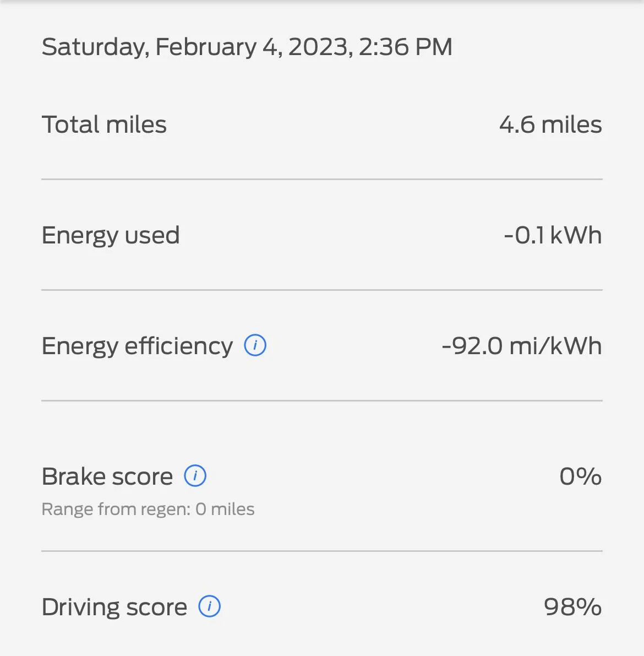The width and height of the screenshot is (644, 656).
Task: Tap the Brake score info icon
Action: 195,476
